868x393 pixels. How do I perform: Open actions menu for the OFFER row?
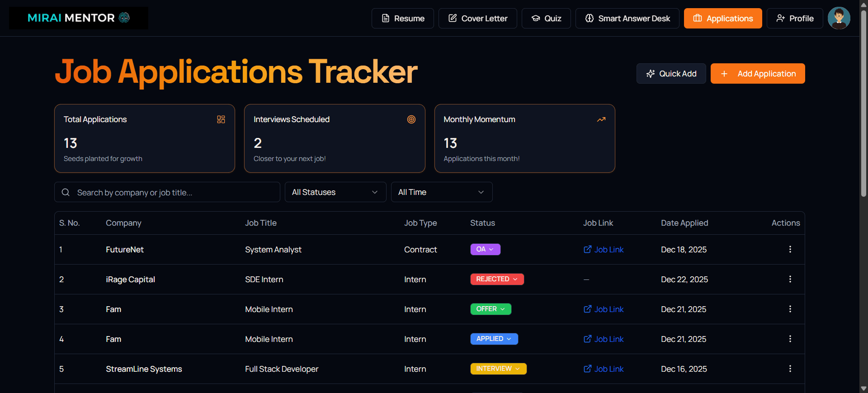[790, 309]
